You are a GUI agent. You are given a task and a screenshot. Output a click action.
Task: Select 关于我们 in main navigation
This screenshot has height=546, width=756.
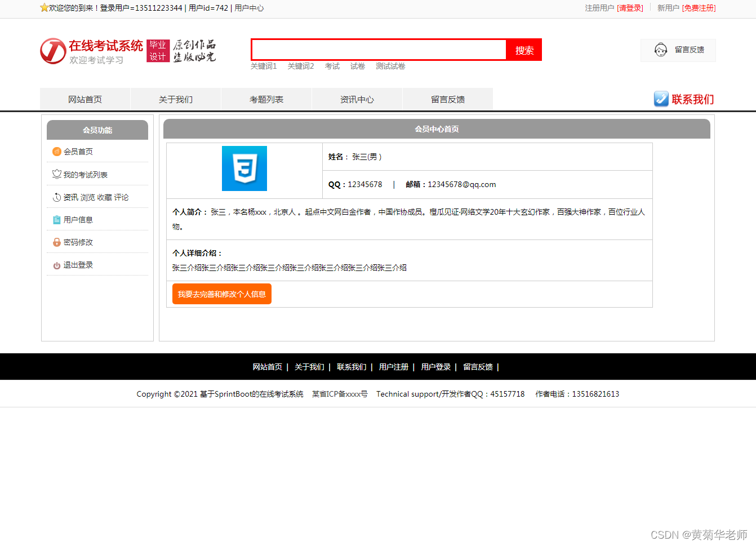(x=176, y=99)
